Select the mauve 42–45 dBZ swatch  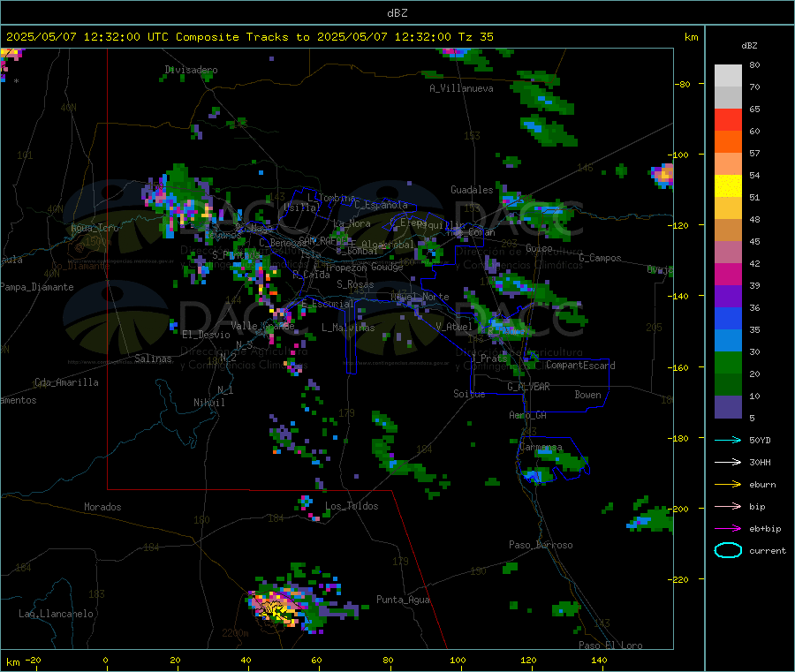[728, 253]
